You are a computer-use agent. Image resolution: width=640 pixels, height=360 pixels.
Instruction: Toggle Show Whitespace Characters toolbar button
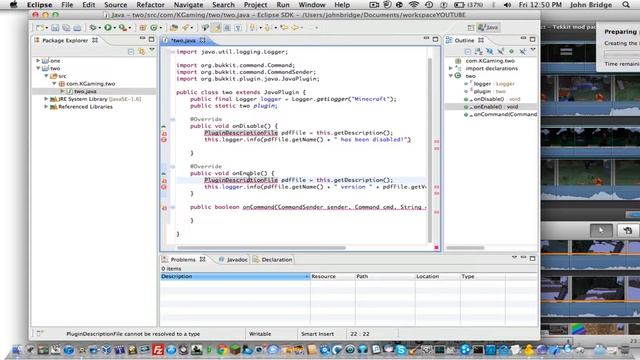tap(238, 28)
